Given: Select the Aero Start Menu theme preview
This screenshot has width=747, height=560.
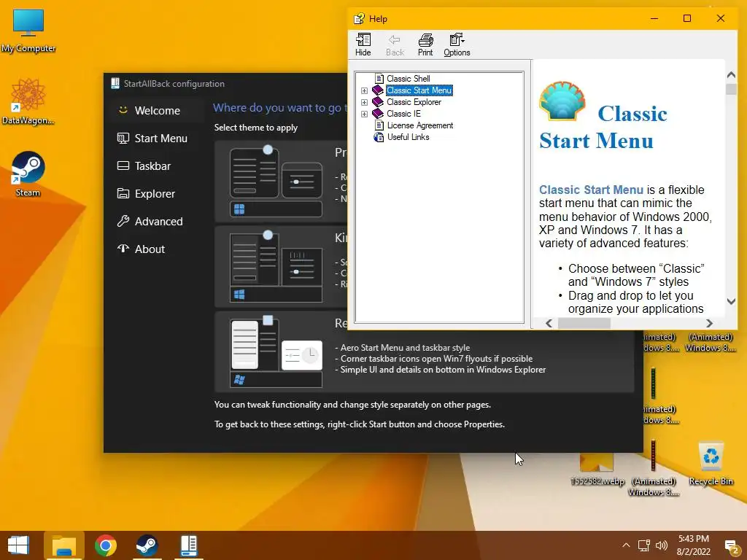Looking at the screenshot, I should tap(276, 352).
